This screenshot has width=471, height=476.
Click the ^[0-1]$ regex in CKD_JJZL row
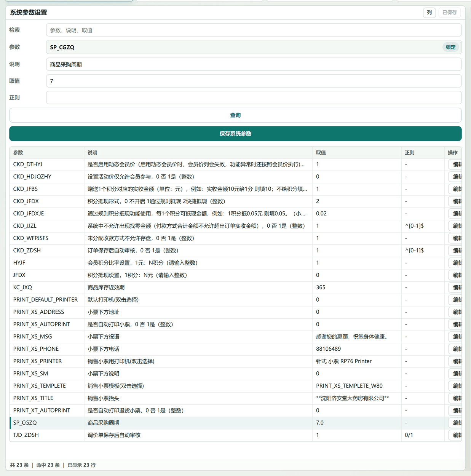[414, 226]
